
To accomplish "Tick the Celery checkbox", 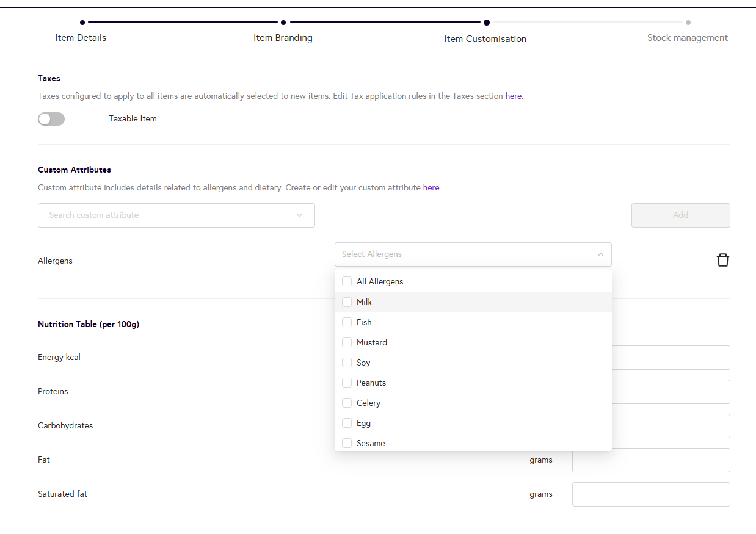I will click(347, 403).
